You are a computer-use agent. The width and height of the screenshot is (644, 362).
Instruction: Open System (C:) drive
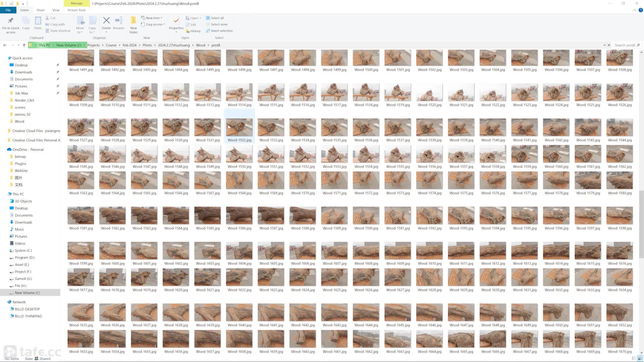click(x=23, y=250)
